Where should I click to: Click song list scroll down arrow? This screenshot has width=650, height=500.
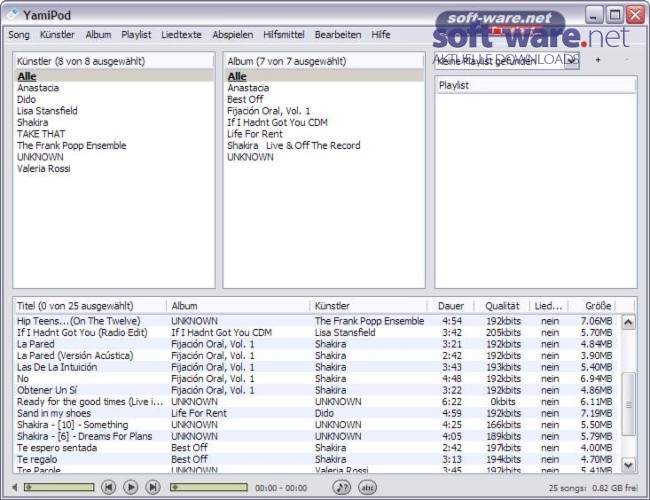point(628,465)
